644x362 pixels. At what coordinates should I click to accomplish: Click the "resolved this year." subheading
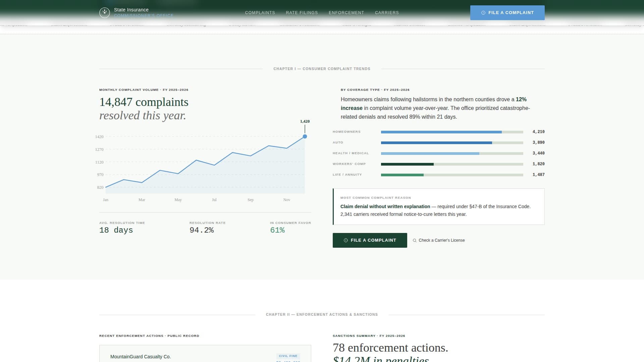point(143,115)
